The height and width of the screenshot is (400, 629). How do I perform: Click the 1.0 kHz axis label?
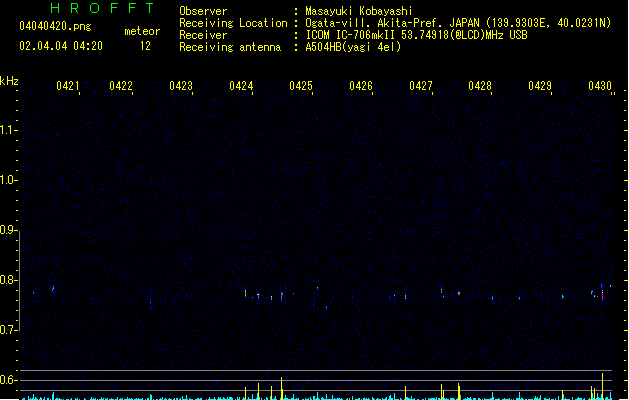coord(8,180)
